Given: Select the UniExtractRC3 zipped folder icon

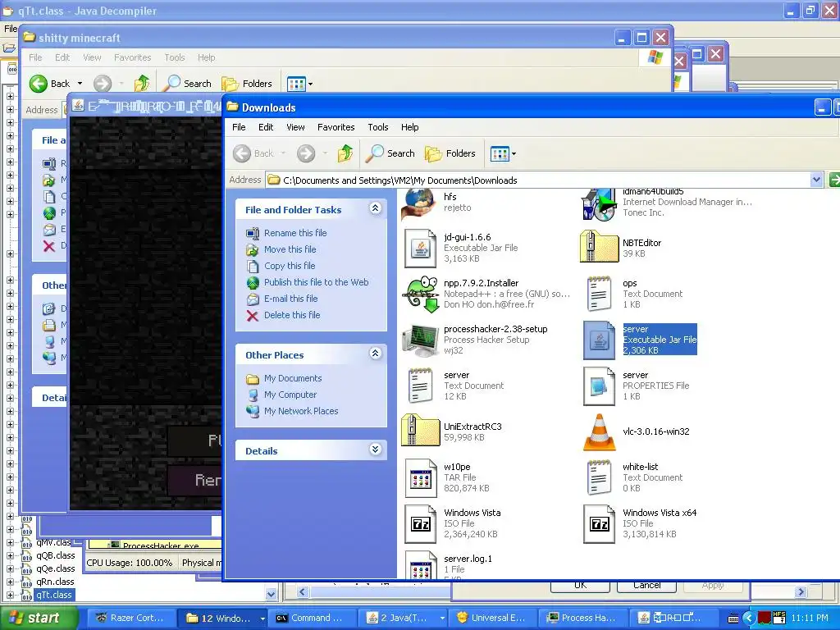Looking at the screenshot, I should coord(420,431).
